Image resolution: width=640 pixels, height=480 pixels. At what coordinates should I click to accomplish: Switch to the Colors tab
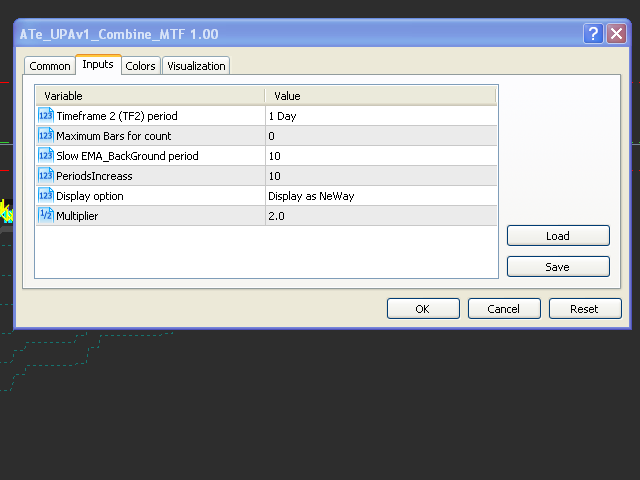(x=140, y=66)
